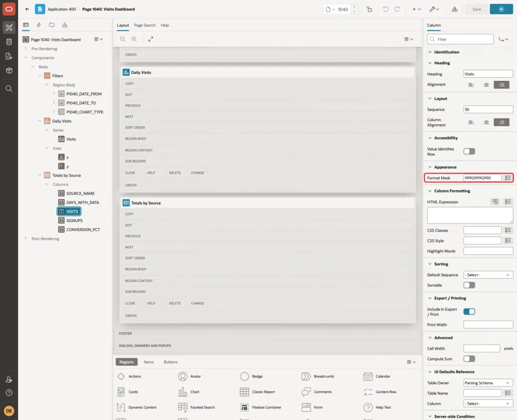Switch to Dynamic Actions lightning tab
The height and width of the screenshot is (420, 517).
click(x=38, y=25)
